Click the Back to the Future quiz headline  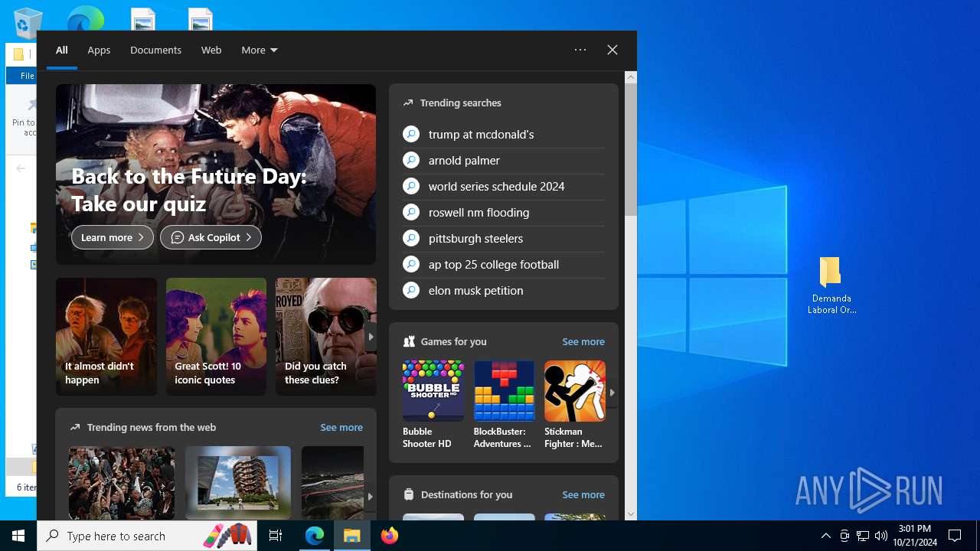click(x=189, y=190)
